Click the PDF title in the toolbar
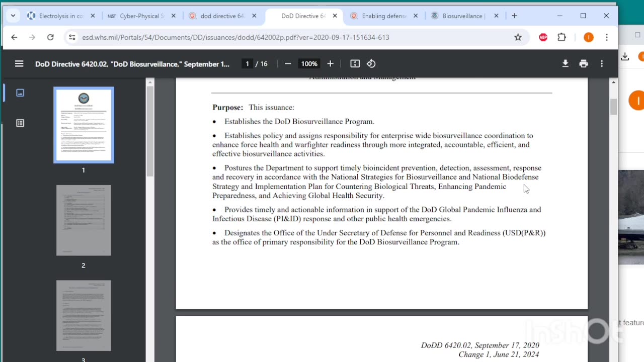Screen dimensions: 644x362 [132, 64]
